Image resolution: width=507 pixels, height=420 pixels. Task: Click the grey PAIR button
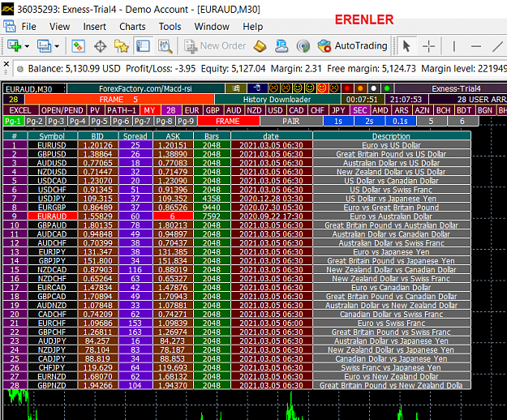291,122
